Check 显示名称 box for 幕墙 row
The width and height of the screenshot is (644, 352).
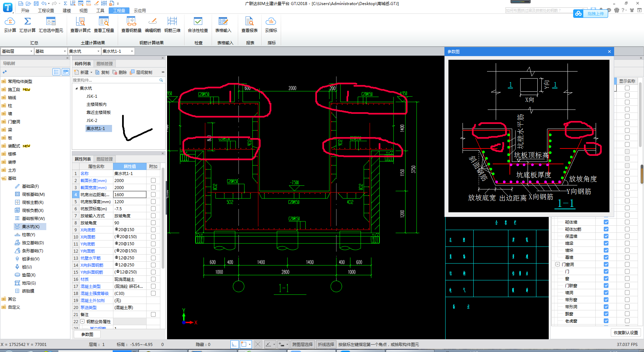click(x=627, y=257)
